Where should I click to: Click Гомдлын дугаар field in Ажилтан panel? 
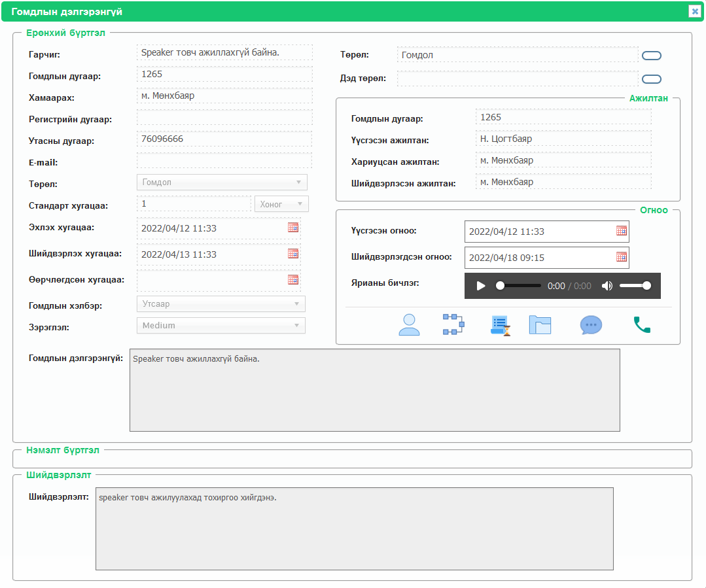pyautogui.click(x=563, y=117)
